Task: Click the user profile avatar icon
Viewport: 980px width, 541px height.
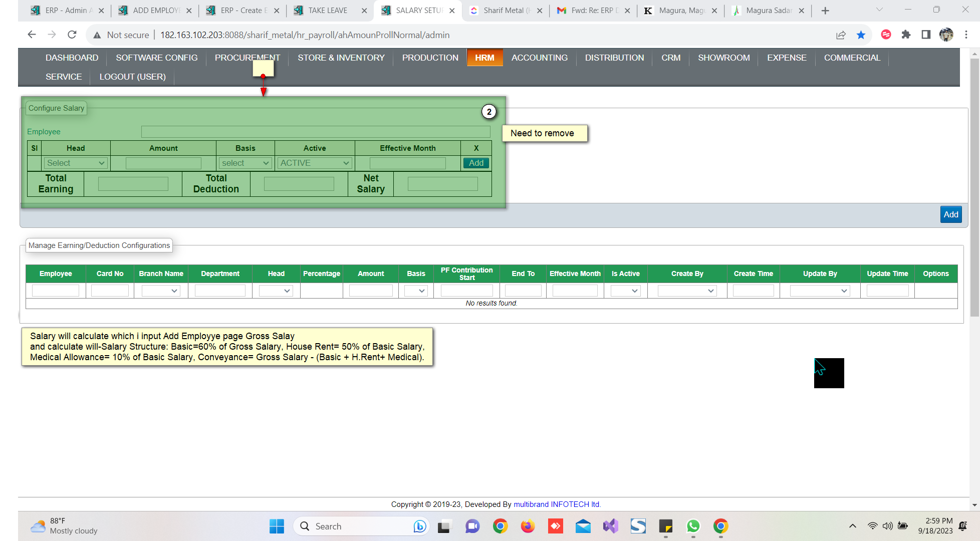Action: point(946,35)
